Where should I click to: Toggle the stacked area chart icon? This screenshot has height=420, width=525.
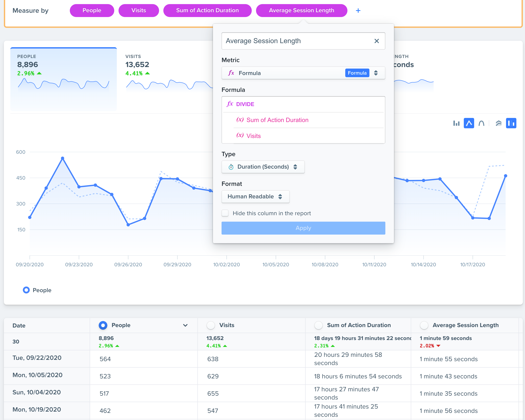(498, 123)
